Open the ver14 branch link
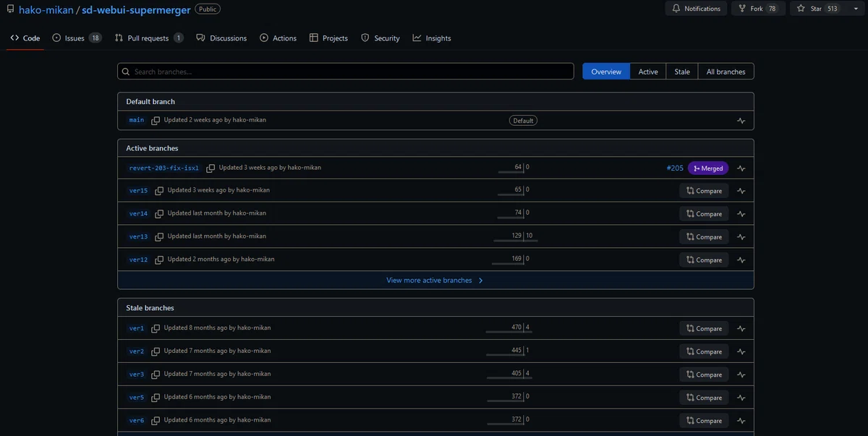 click(138, 214)
